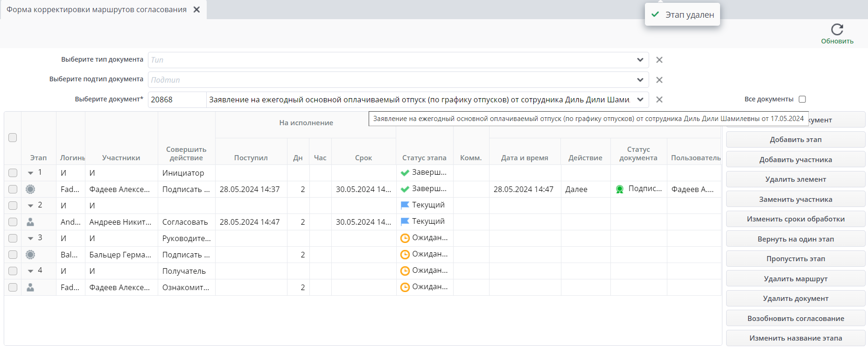Click the Обновить refresh icon
868x349 pixels.
pyautogui.click(x=837, y=29)
